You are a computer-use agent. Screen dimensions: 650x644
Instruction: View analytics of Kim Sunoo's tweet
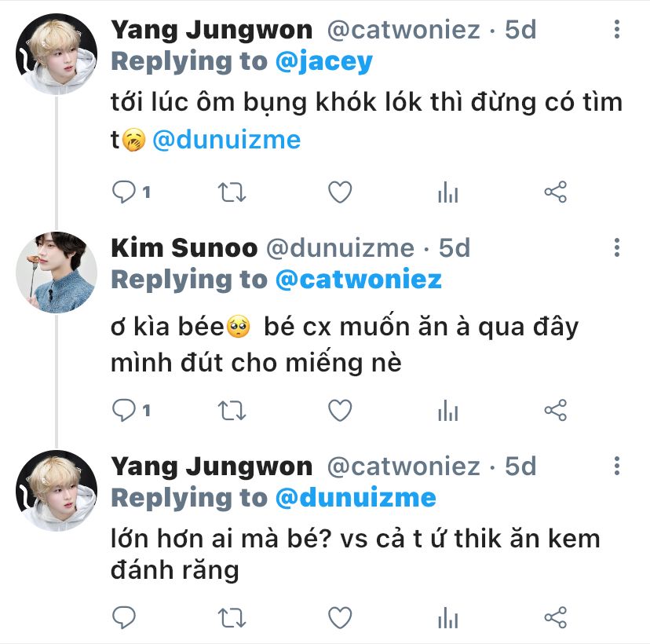[x=447, y=410]
